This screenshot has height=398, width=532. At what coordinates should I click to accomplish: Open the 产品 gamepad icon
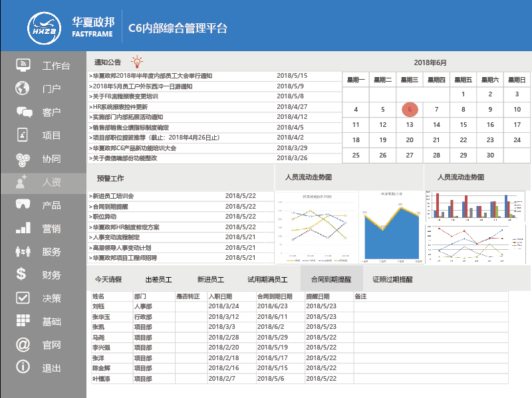click(23, 205)
